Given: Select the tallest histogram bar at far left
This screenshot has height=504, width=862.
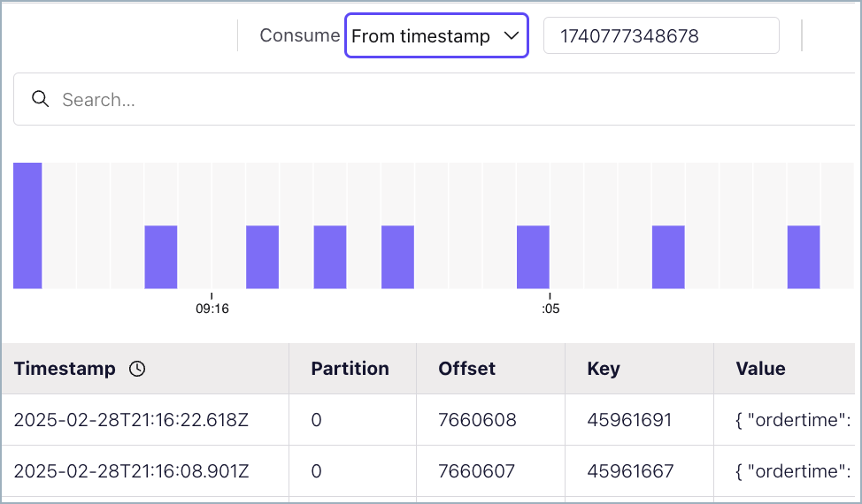Looking at the screenshot, I should 27,225.
